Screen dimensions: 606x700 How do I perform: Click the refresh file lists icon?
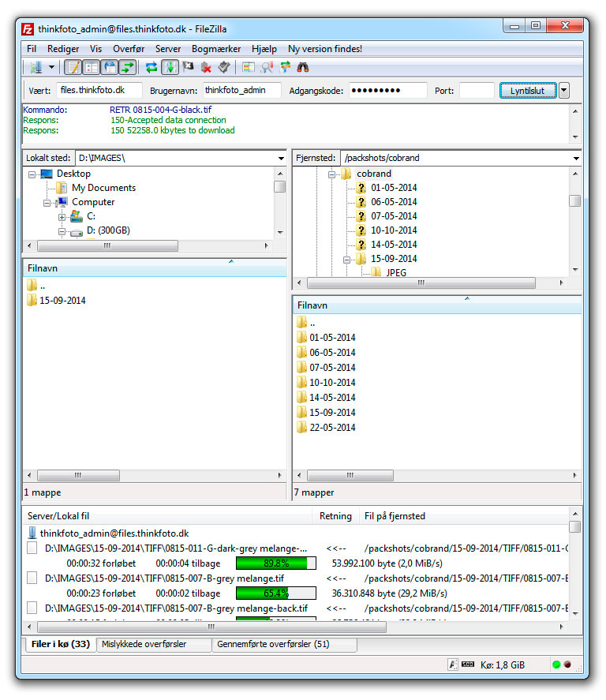point(151,67)
